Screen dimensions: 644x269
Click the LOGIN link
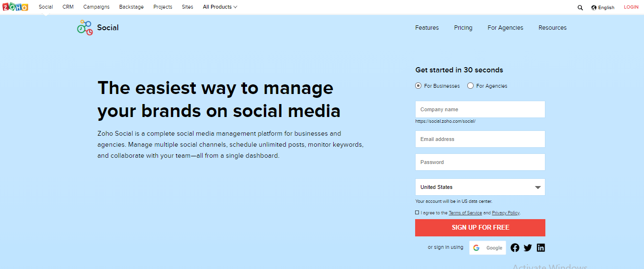pos(631,7)
